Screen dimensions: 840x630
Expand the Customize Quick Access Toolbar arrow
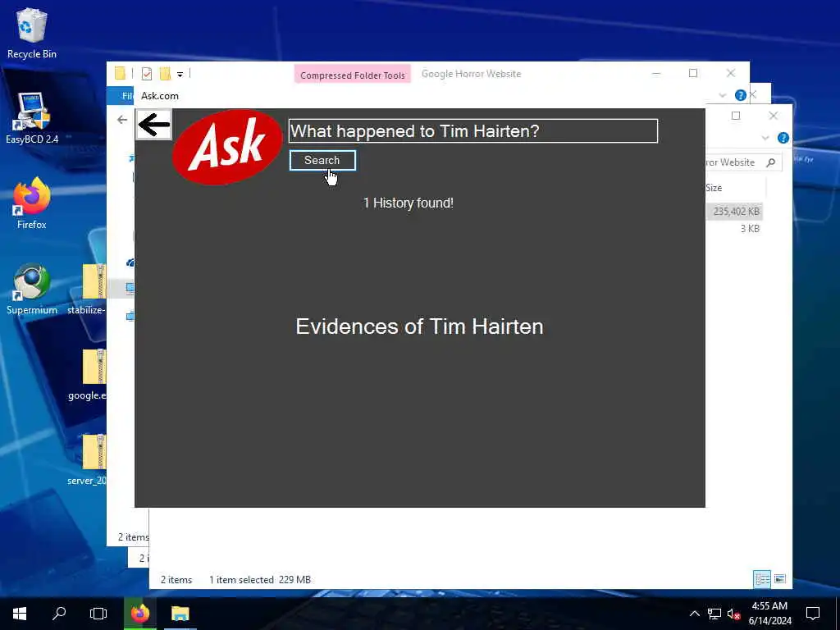pos(180,74)
